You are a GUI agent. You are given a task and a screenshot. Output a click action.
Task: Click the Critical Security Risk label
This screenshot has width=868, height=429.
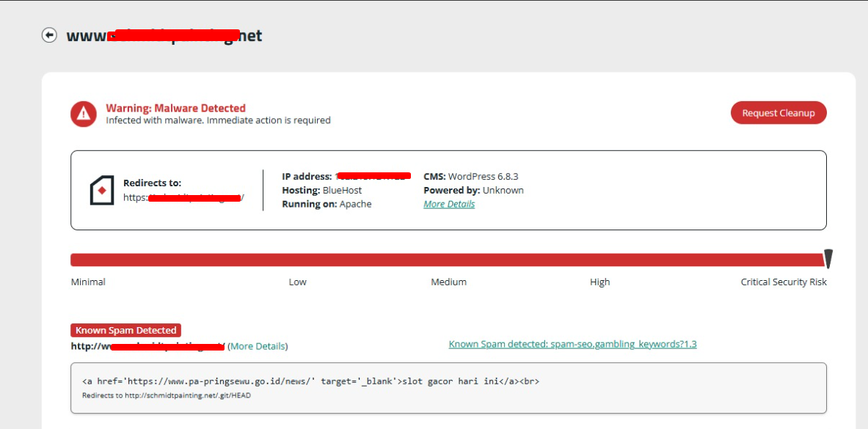pyautogui.click(x=783, y=282)
